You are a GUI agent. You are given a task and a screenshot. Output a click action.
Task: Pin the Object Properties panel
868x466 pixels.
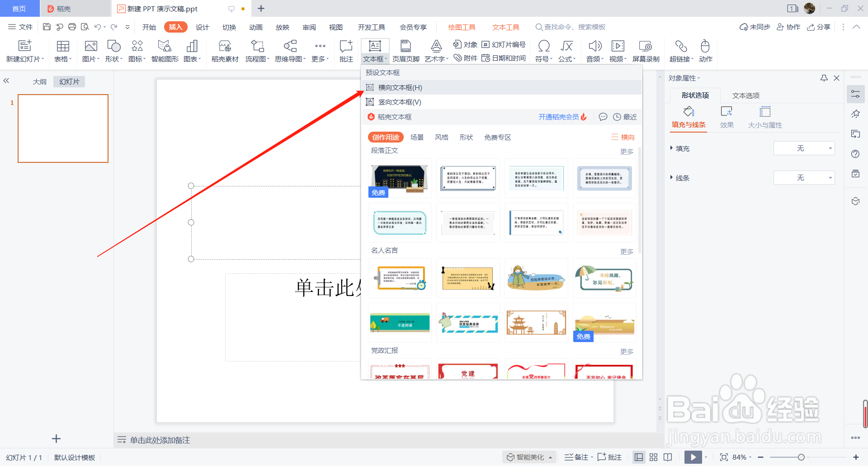pos(824,78)
